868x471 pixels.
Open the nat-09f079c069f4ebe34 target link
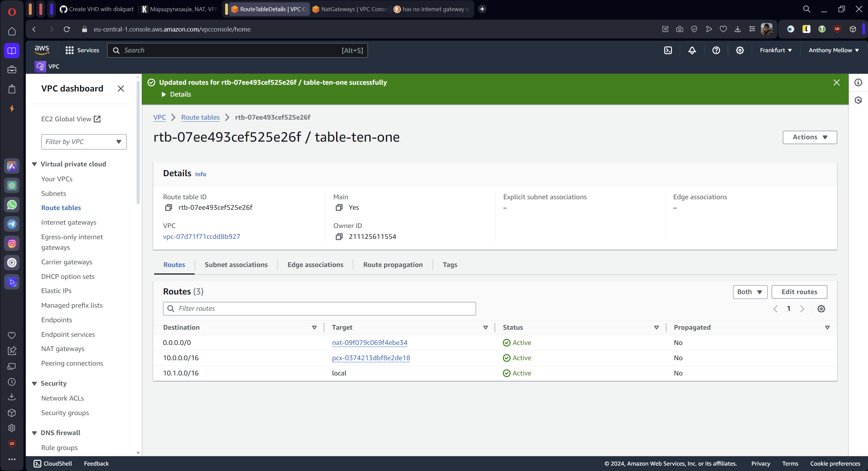click(x=369, y=343)
